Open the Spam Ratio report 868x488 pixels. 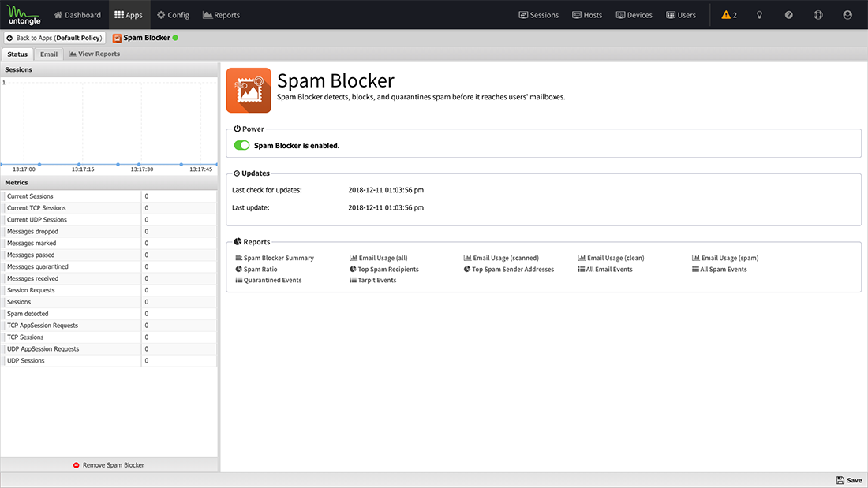point(256,270)
